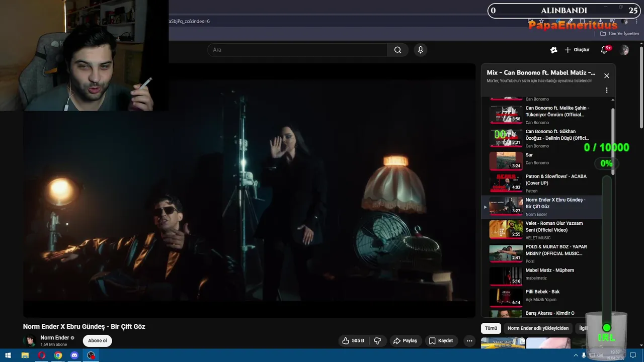
Task: Subscribe via Abone ol button
Action: click(97, 340)
